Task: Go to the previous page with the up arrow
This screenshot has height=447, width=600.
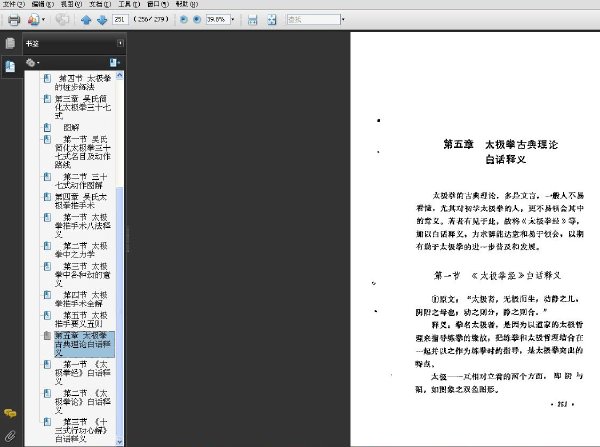Action: [86, 20]
